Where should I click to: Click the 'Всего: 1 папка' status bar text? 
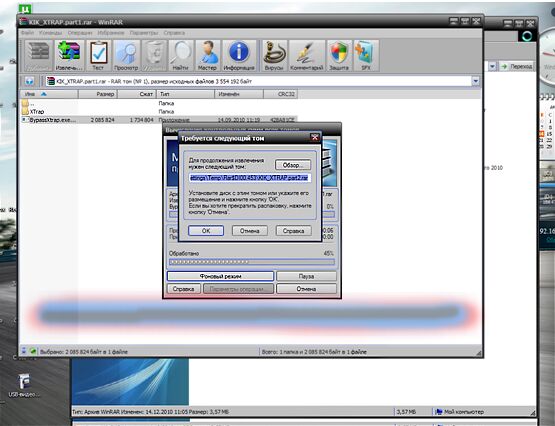click(x=314, y=352)
